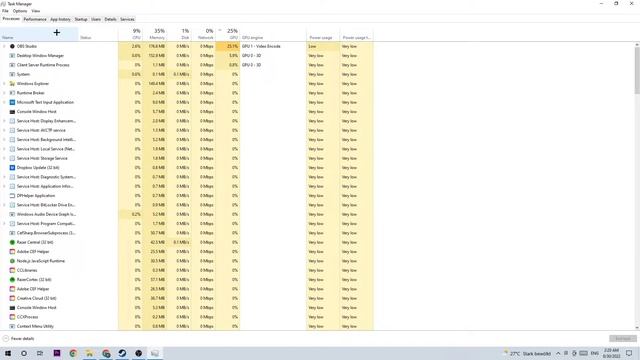
Task: Click the Windows Explorer folder icon
Action: coord(12,84)
